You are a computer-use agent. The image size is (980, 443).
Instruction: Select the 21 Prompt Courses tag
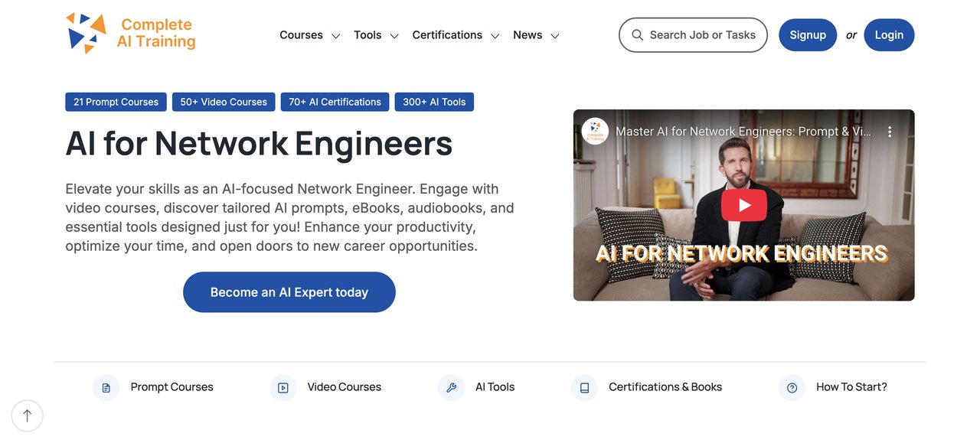click(116, 102)
